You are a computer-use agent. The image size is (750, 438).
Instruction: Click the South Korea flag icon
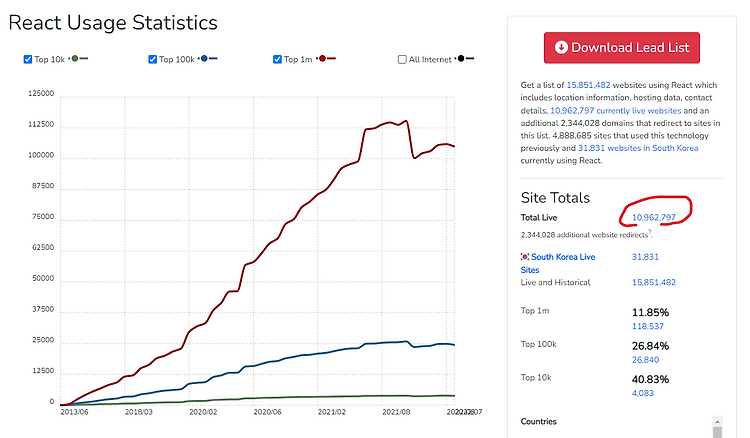525,257
